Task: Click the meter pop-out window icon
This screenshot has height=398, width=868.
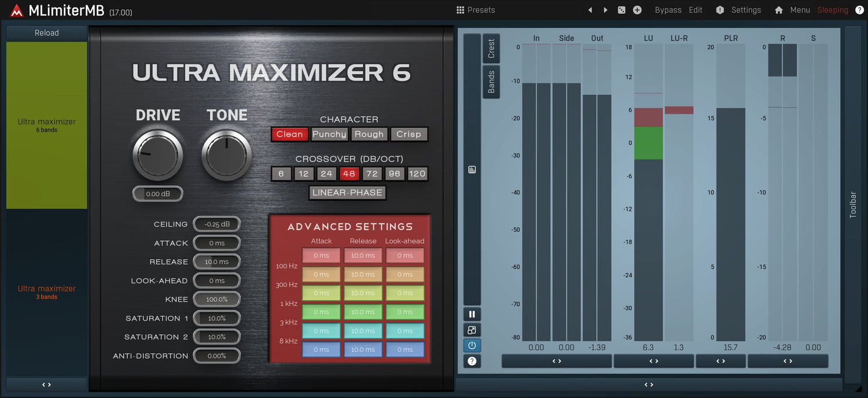Action: click(x=472, y=330)
